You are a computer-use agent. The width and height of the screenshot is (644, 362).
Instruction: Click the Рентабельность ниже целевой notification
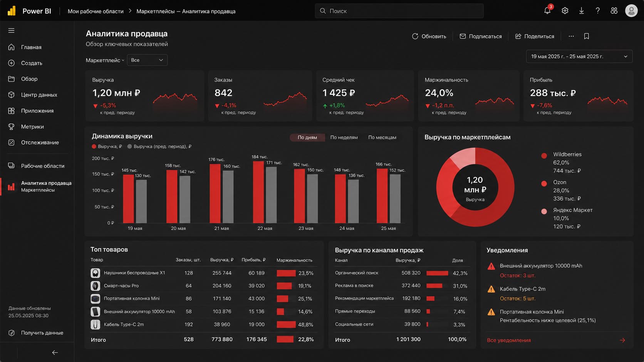(x=548, y=320)
